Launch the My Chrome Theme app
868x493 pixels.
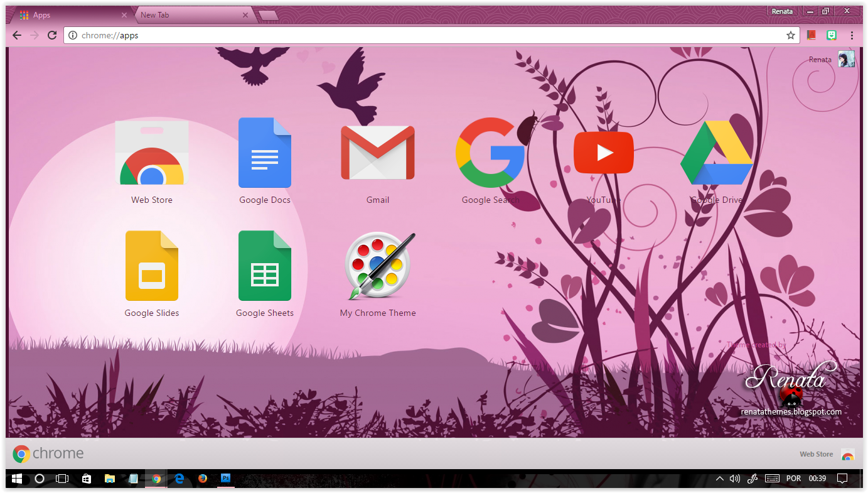pyautogui.click(x=377, y=265)
